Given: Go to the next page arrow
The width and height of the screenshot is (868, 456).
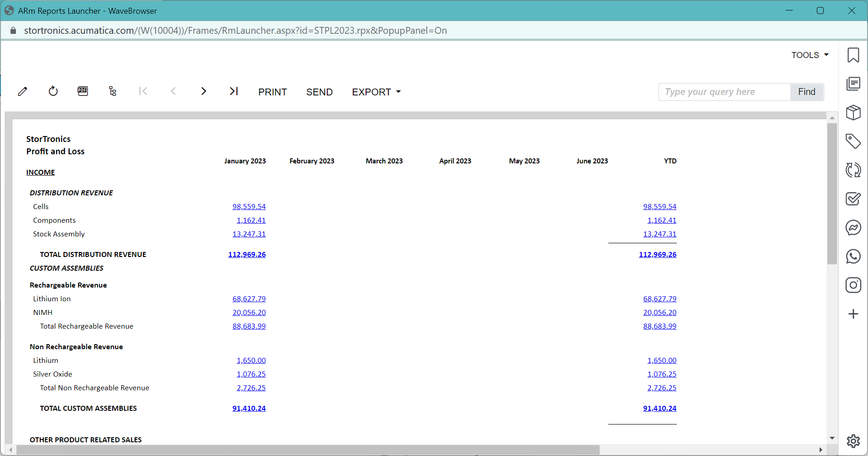Looking at the screenshot, I should (204, 91).
